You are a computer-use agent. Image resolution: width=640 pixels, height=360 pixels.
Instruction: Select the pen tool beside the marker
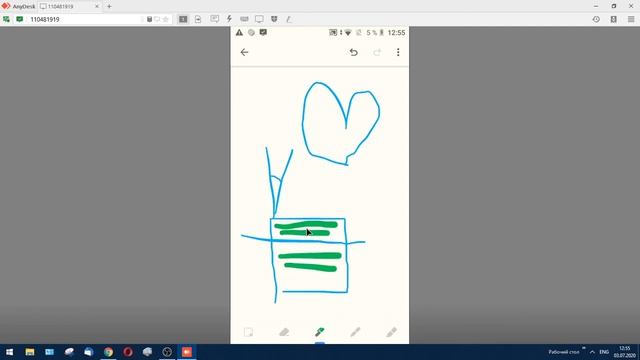[355, 332]
